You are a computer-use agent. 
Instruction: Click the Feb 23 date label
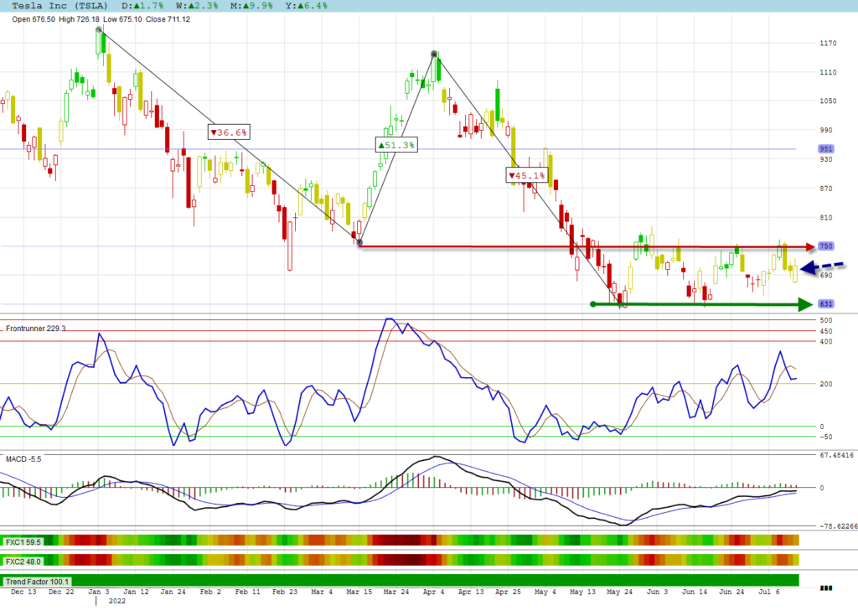point(285,592)
